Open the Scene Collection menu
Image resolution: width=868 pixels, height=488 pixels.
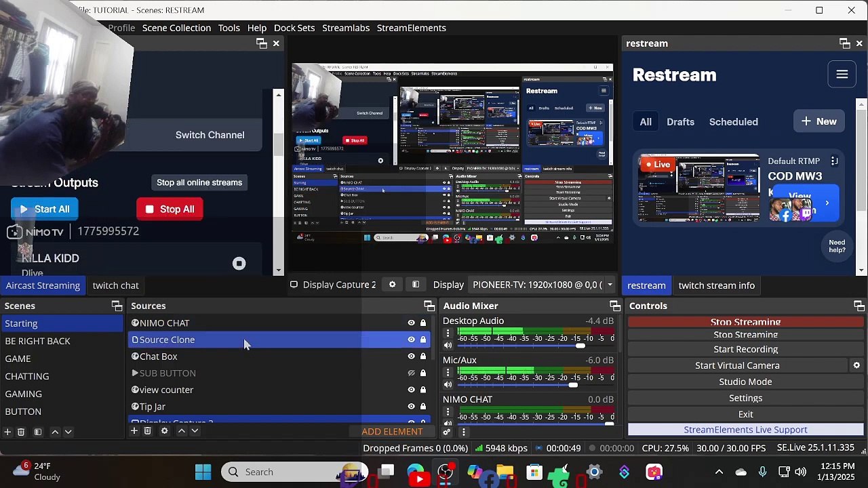coord(176,28)
